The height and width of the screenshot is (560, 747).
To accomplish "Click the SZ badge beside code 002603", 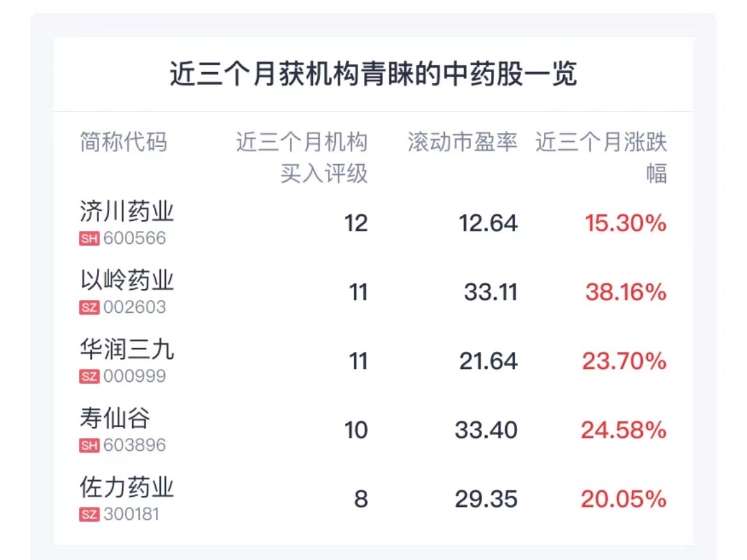I will tap(89, 308).
